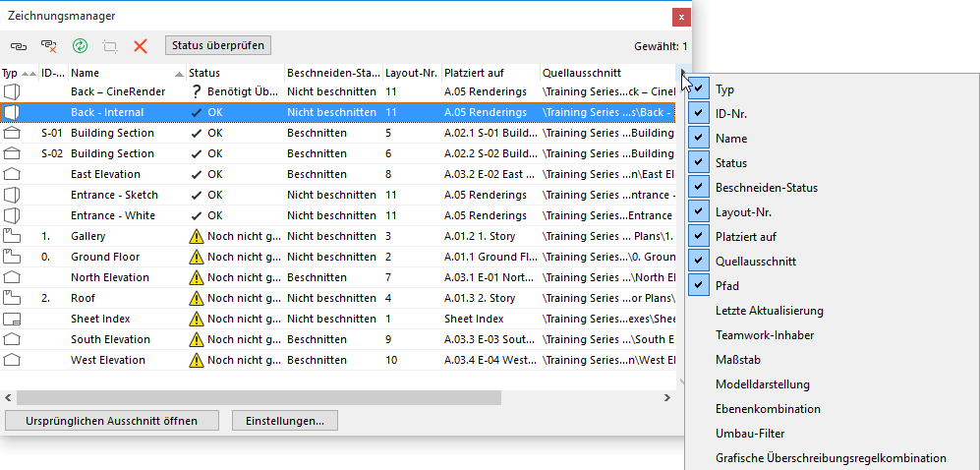Viewport: 980px width, 470px height.
Task: Click the warning icon in the South Elevation row
Action: [x=197, y=339]
